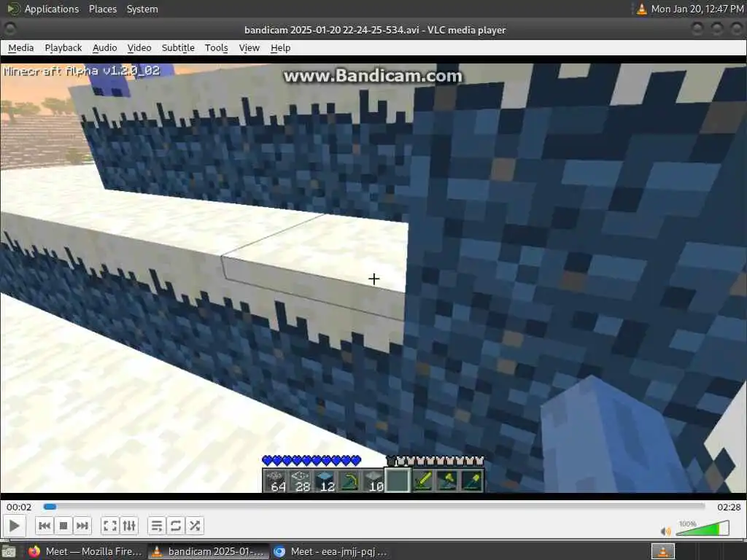747x560 pixels.
Task: Click the show desktop icon in bottom panel
Action: click(x=9, y=552)
